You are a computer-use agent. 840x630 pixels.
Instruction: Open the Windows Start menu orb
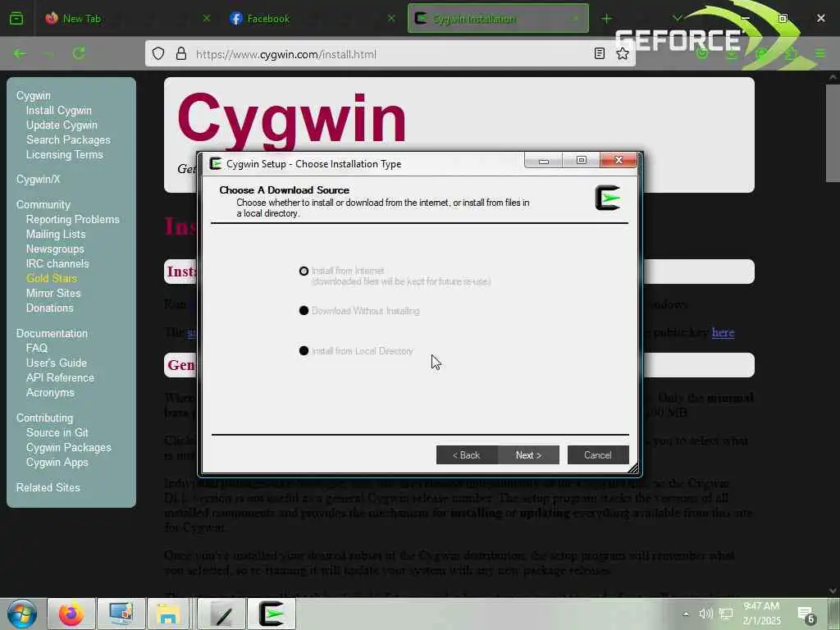(21, 614)
